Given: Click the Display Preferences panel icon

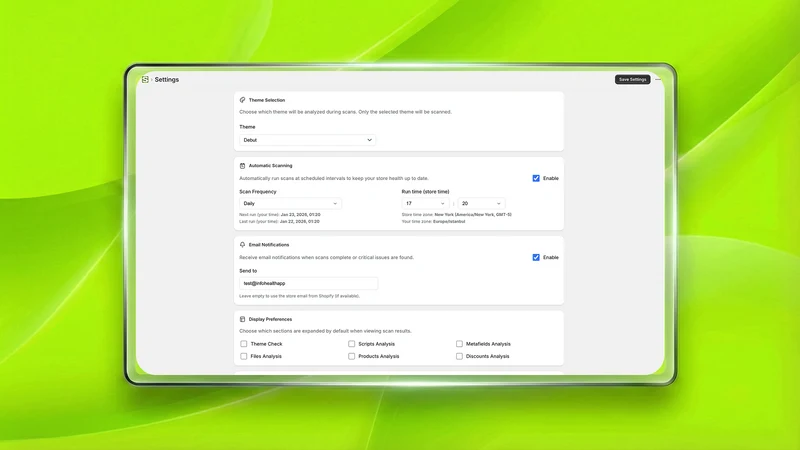Looking at the screenshot, I should 242,319.
